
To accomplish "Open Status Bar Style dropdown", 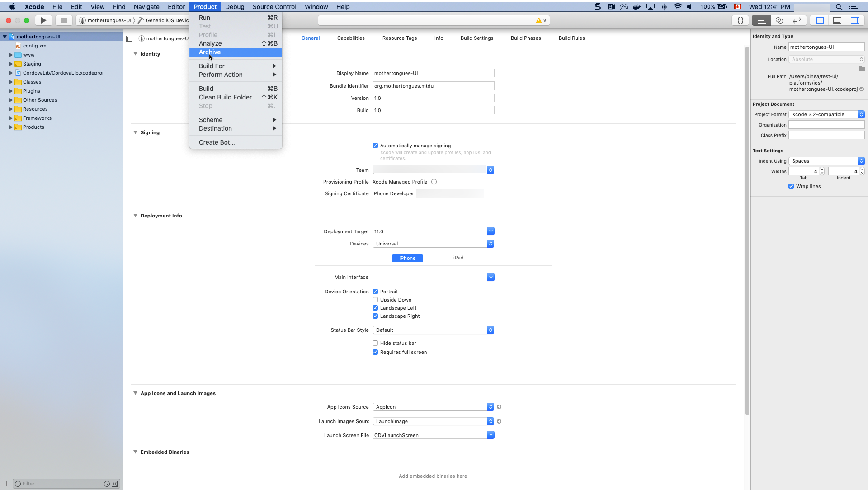I will (433, 330).
